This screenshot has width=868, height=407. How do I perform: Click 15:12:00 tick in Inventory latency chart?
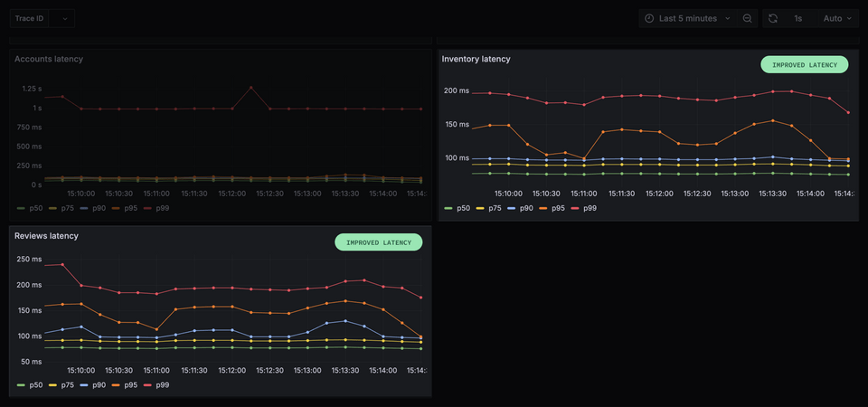point(659,194)
